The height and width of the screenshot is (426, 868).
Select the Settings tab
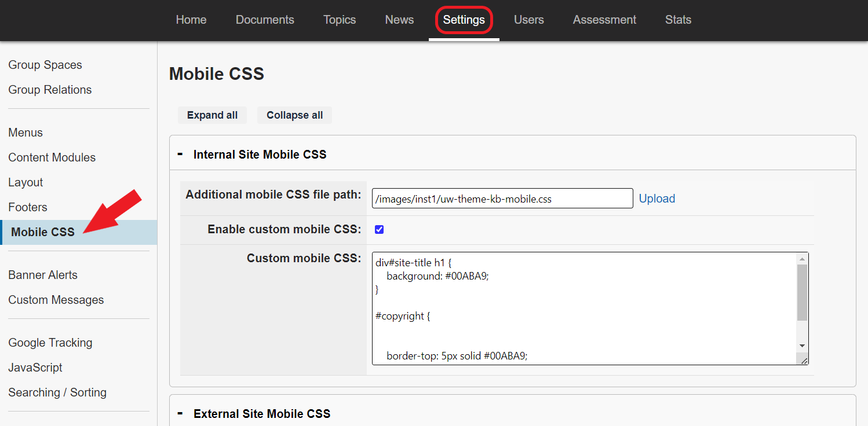coord(464,20)
